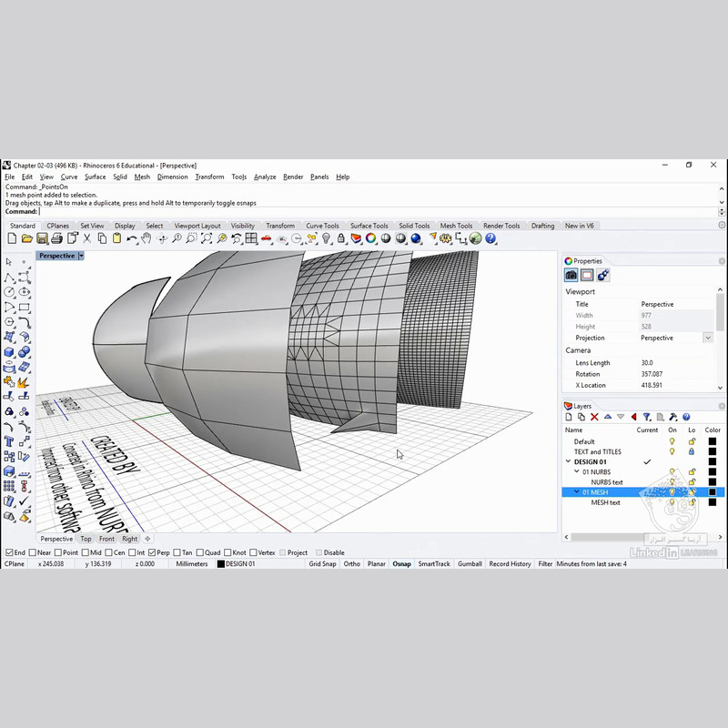728x728 pixels.
Task: Switch to the Surface Tools toolbar tab
Action: coord(369,226)
